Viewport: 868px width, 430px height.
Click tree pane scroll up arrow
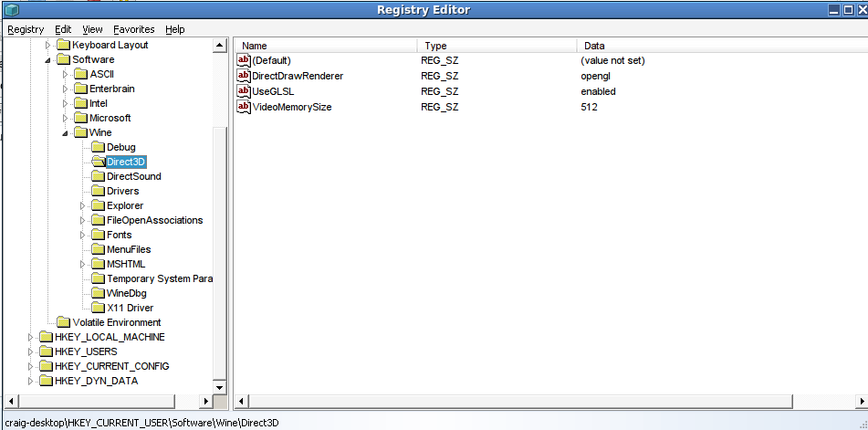coord(220,46)
